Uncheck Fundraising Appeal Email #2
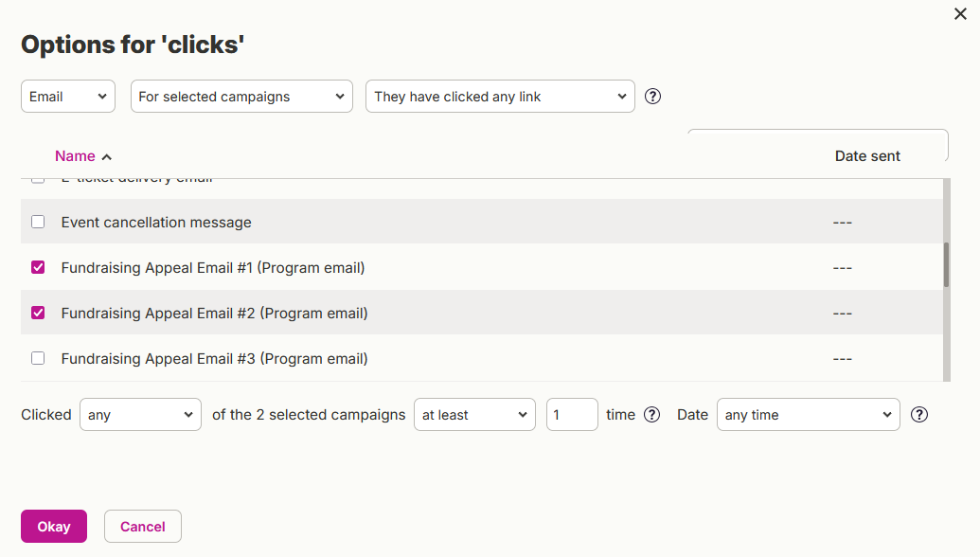 [x=38, y=313]
